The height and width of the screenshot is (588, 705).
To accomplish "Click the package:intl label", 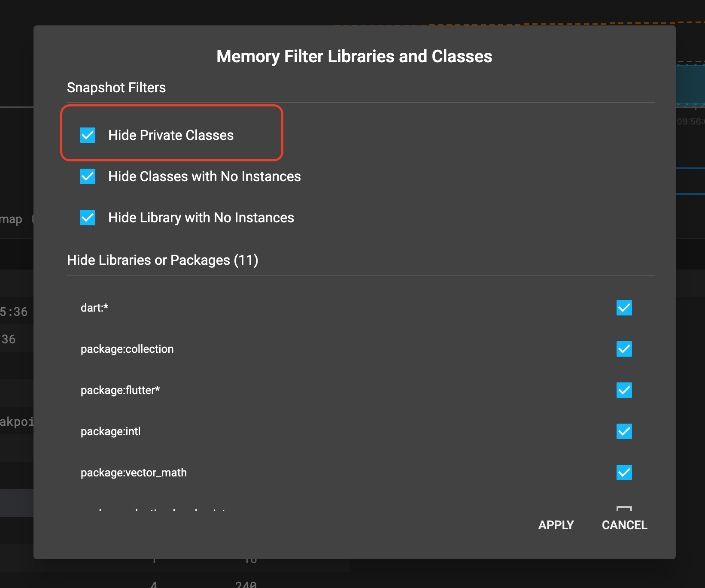I will click(111, 431).
